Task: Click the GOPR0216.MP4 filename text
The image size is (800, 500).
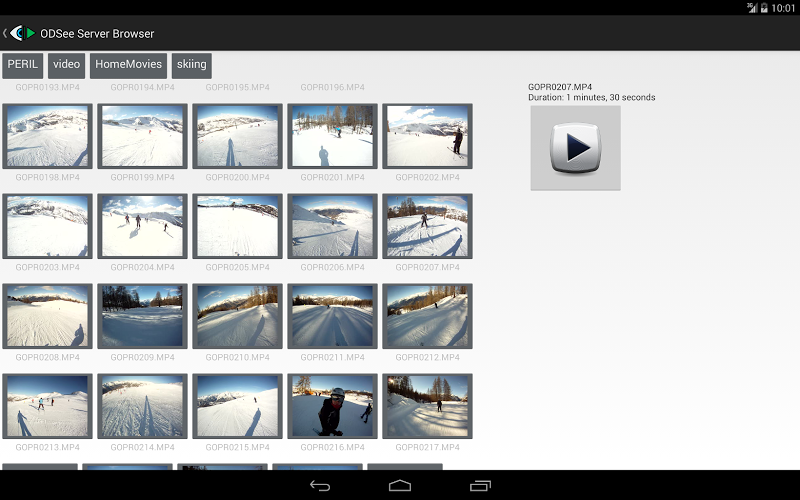Action: (332, 447)
